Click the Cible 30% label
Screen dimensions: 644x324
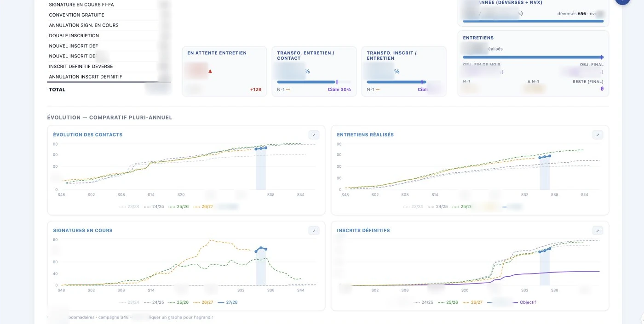coord(339,90)
